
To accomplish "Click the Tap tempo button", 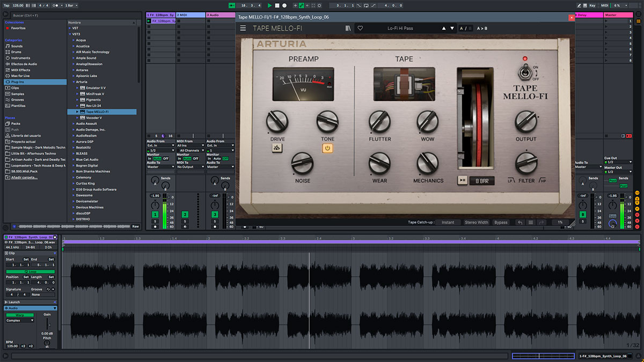I will (x=6, y=5).
